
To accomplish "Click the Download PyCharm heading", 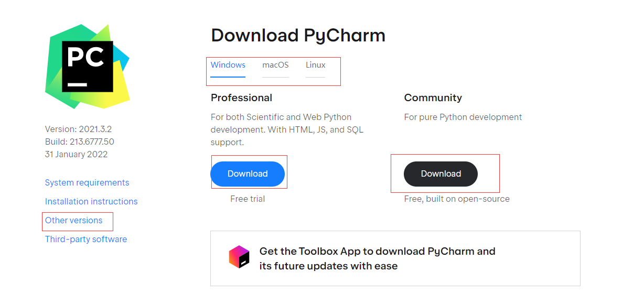I will click(x=298, y=36).
